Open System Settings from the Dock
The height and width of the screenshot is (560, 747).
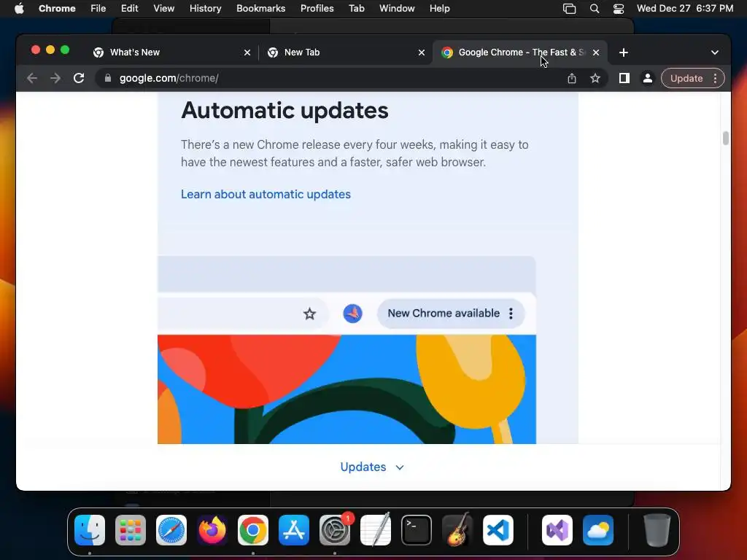[335, 530]
